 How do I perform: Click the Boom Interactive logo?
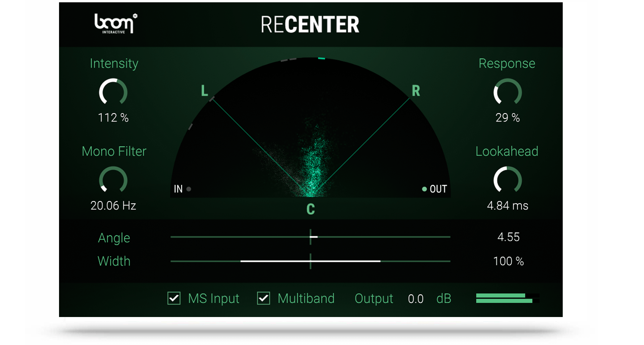(116, 24)
